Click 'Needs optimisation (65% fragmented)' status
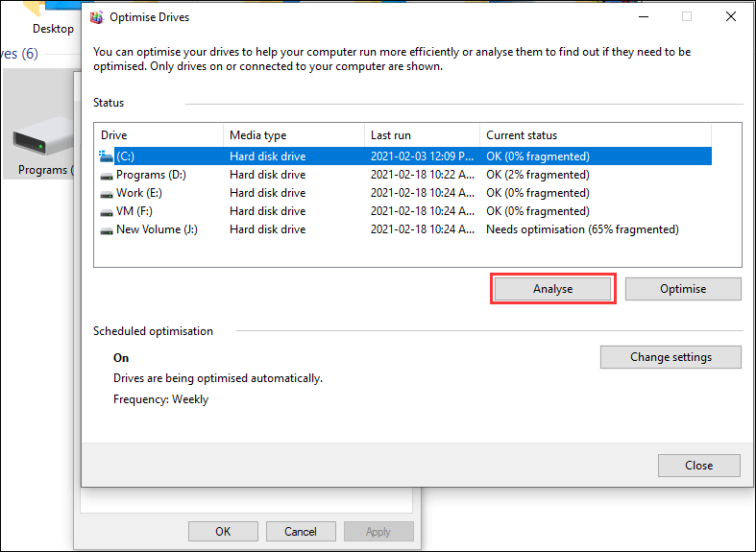The width and height of the screenshot is (756, 552). pos(582,229)
